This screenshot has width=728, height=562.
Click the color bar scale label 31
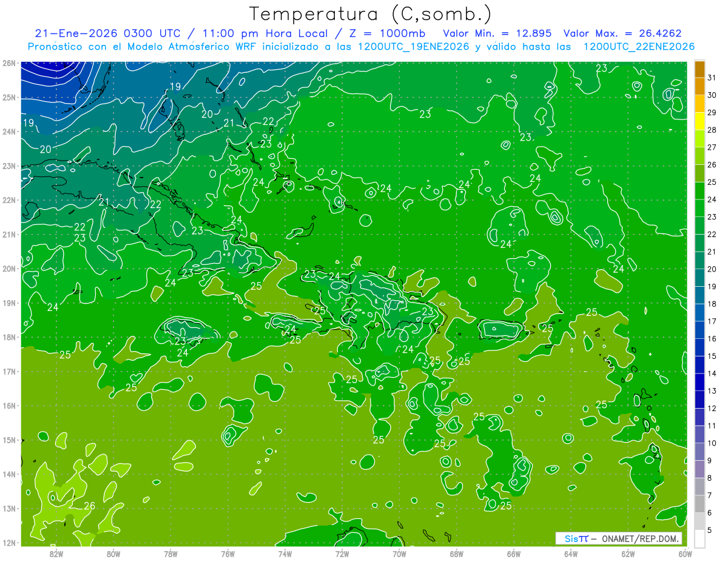pos(712,78)
